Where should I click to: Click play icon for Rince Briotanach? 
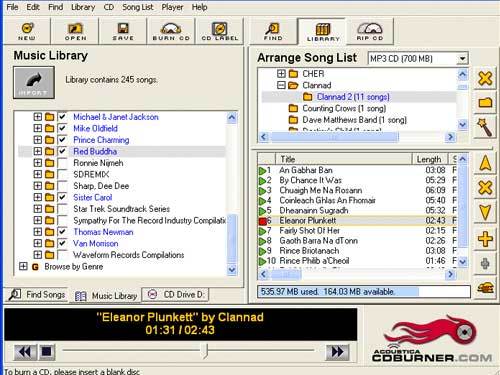tap(262, 251)
